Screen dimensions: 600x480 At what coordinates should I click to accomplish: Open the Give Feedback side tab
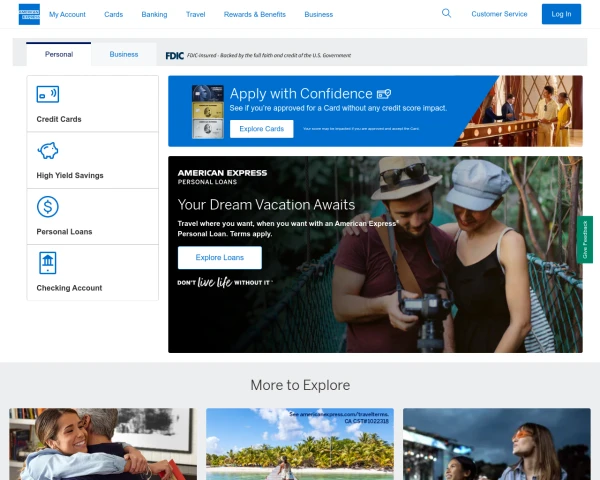587,240
